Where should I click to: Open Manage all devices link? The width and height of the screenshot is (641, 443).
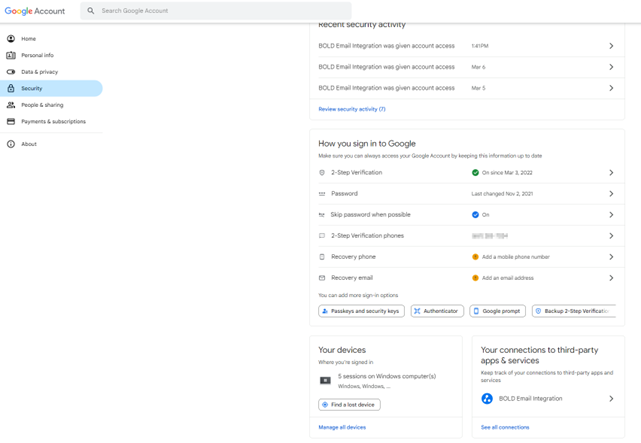point(342,427)
